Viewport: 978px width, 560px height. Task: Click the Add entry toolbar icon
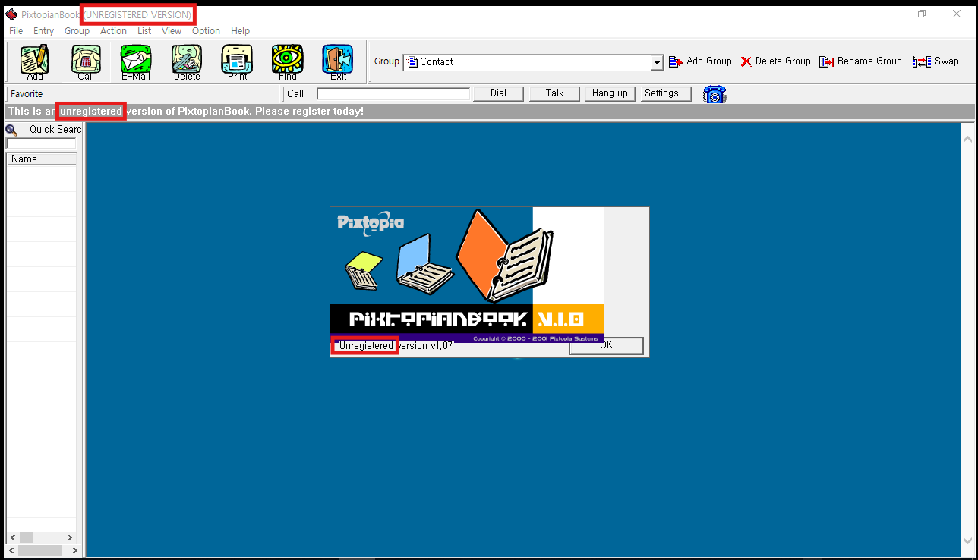pos(35,61)
